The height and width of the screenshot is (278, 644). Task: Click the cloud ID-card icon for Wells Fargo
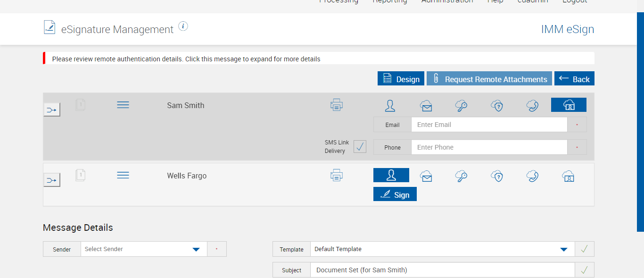click(x=568, y=176)
